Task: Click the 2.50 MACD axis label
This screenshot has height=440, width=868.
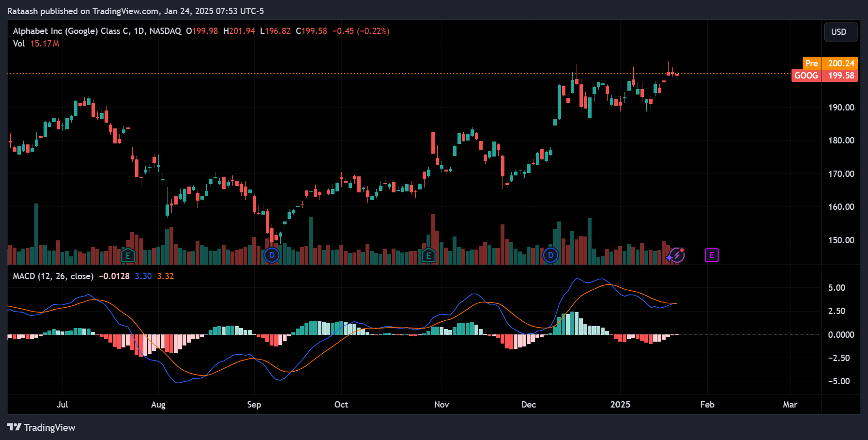Action: tap(837, 311)
